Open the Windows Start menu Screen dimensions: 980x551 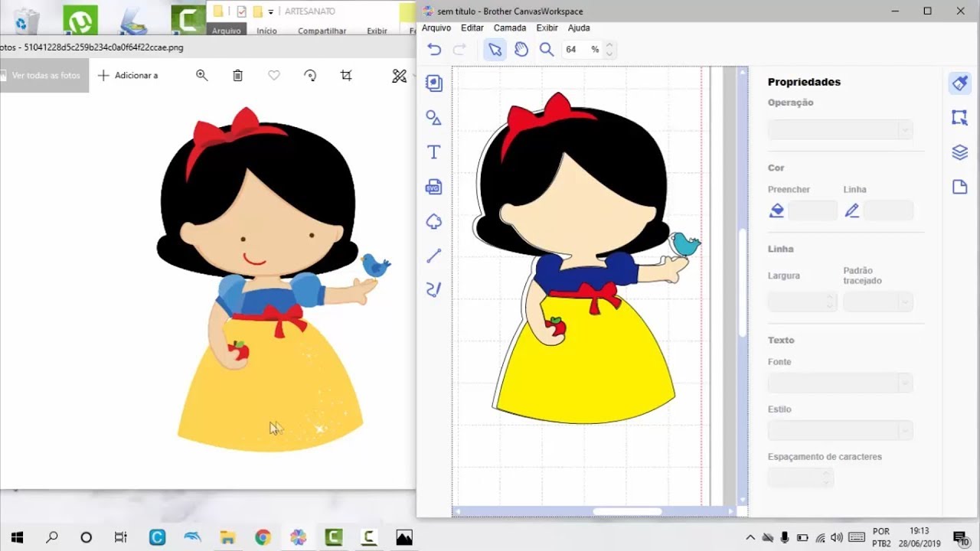[17, 537]
